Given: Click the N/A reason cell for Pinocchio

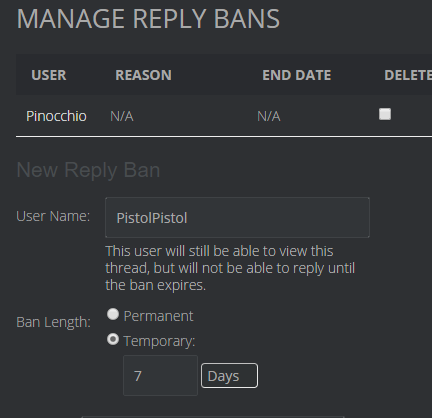Looking at the screenshot, I should pos(122,116).
